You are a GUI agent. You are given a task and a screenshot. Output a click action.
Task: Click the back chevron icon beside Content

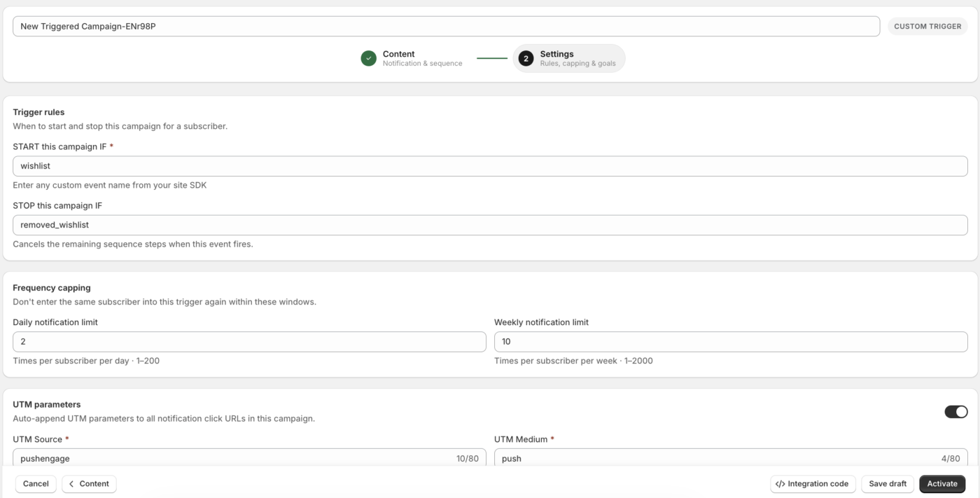click(x=71, y=484)
